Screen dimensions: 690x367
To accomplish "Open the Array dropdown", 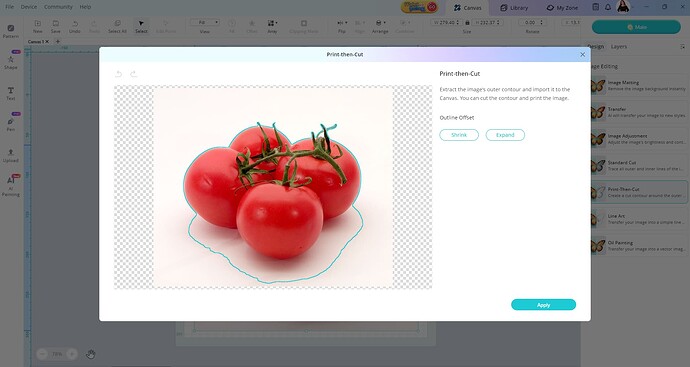I will pos(272,26).
